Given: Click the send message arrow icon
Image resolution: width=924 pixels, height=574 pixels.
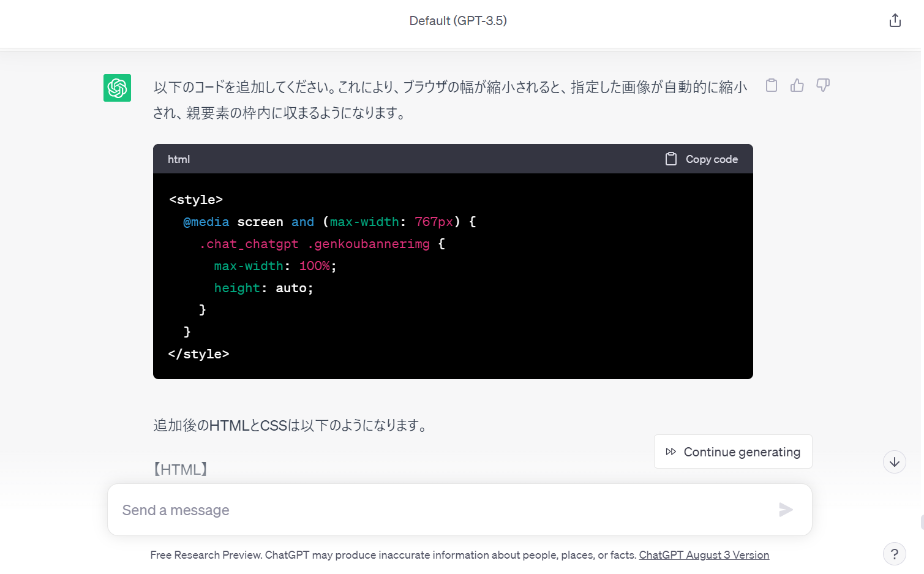Looking at the screenshot, I should coord(786,510).
